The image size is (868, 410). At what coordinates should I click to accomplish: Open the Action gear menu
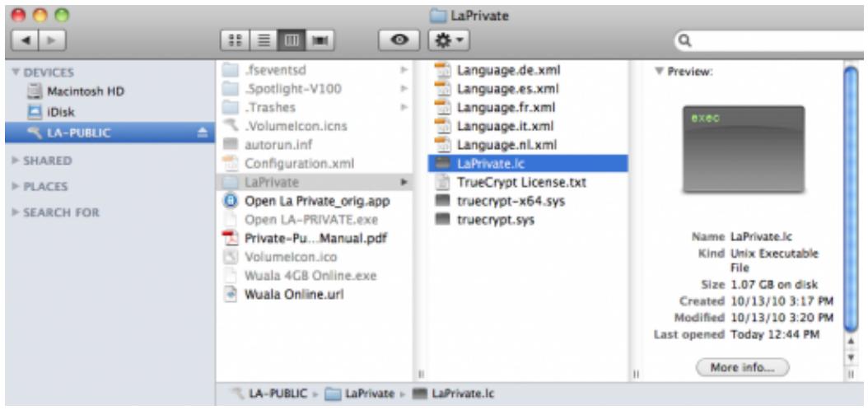pos(449,41)
